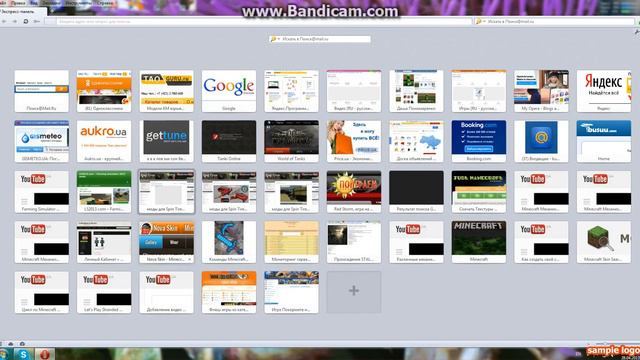Click the password wand key icon
Viewport: 640px width, 360px height.
coord(37,21)
